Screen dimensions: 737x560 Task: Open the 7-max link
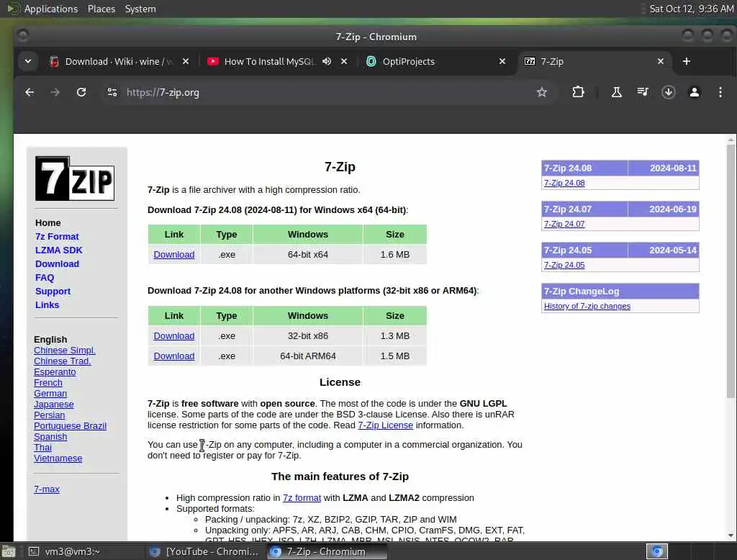[47, 489]
